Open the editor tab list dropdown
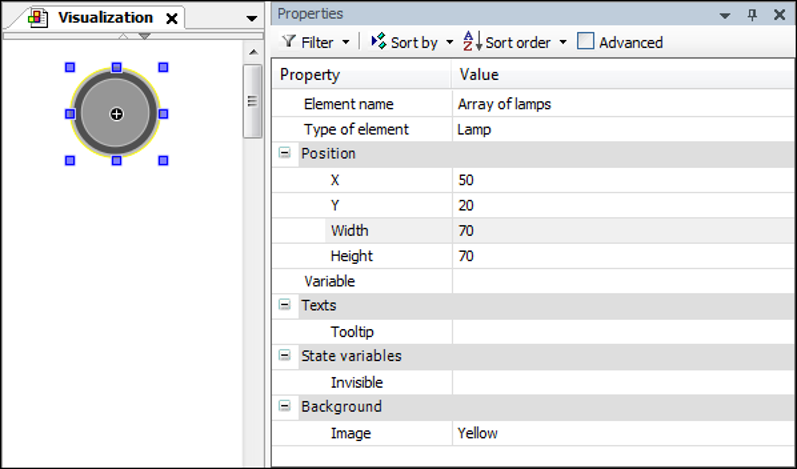Viewport: 797px width, 469px height. pyautogui.click(x=252, y=19)
